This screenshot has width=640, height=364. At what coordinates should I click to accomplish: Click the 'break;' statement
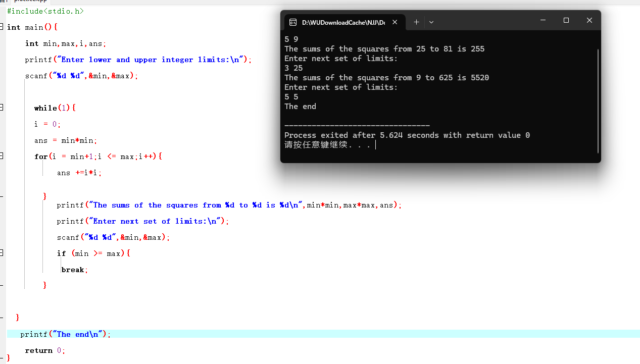click(x=75, y=270)
